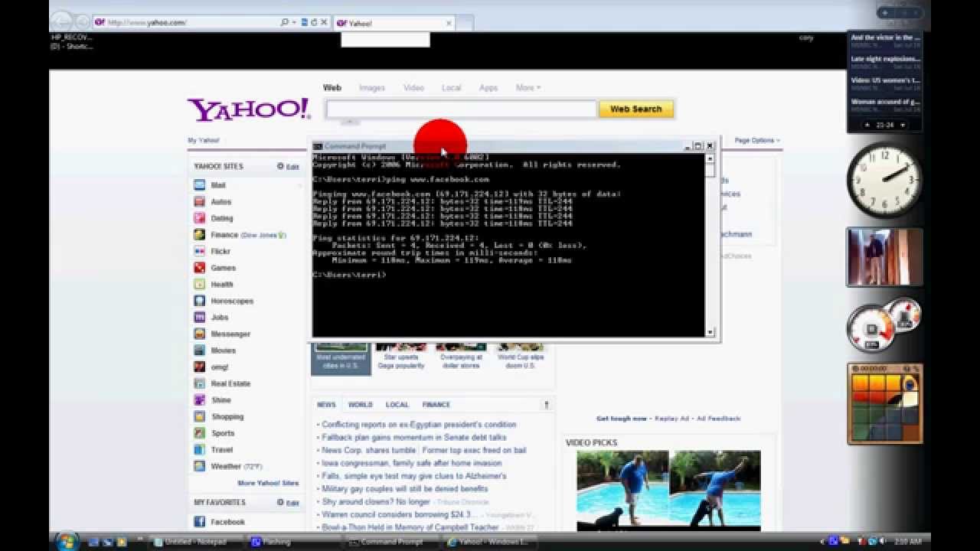Open the Messenger icon in Yahoo! Sites

click(x=199, y=334)
